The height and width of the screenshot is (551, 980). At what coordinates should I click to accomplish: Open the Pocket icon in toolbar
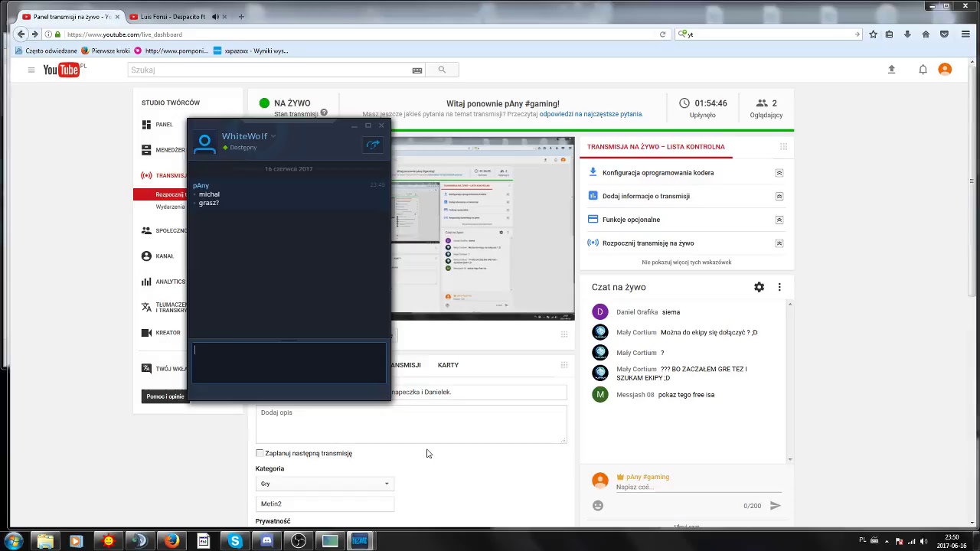click(944, 34)
